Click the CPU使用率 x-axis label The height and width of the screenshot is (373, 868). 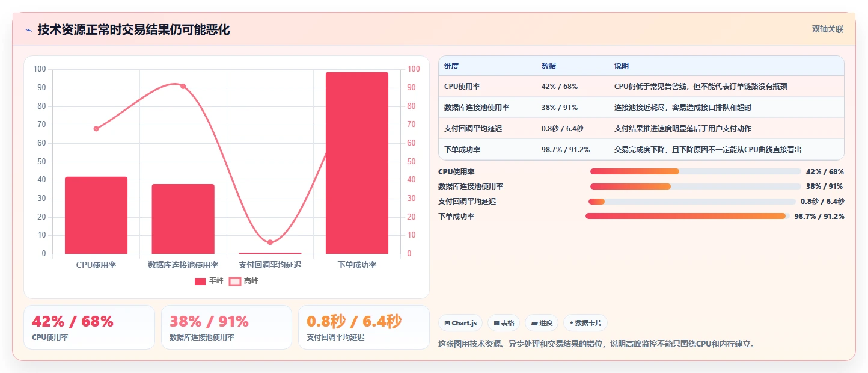coord(96,265)
